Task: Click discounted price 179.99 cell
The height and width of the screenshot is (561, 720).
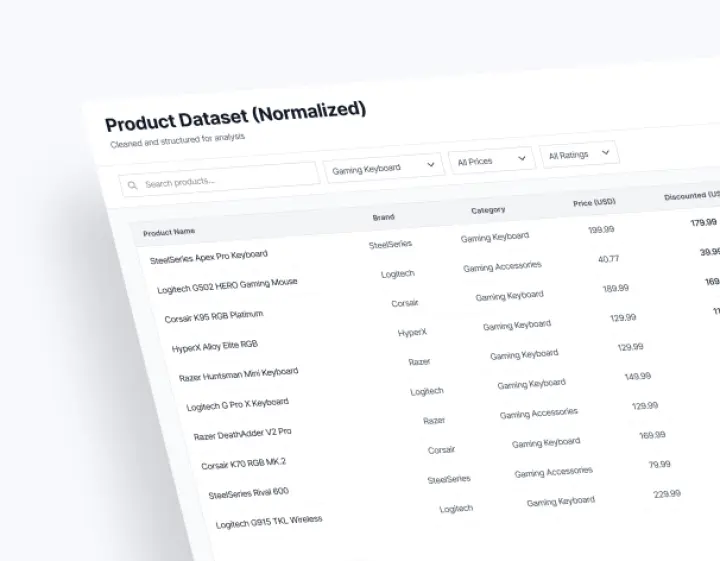Action: pos(703,223)
